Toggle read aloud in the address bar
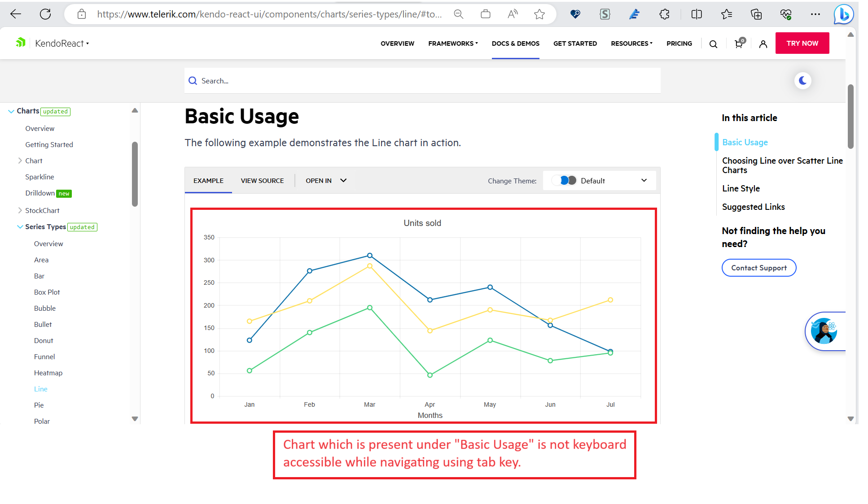The height and width of the screenshot is (504, 868). 512,14
